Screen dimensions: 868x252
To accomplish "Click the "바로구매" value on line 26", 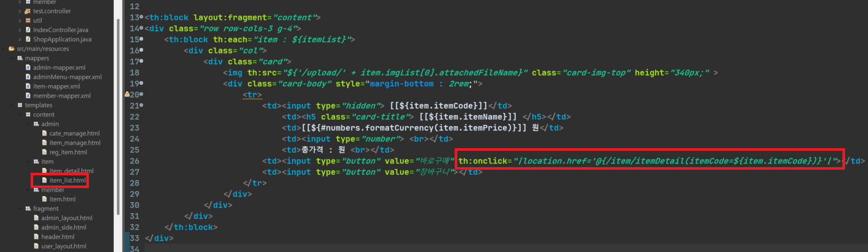I will (435, 161).
